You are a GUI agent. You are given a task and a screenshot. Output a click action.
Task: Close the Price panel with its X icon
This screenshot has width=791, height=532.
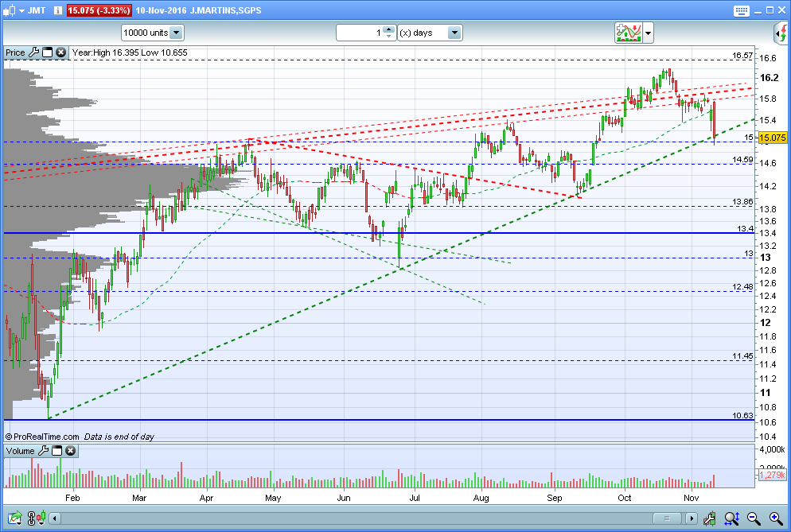click(61, 52)
